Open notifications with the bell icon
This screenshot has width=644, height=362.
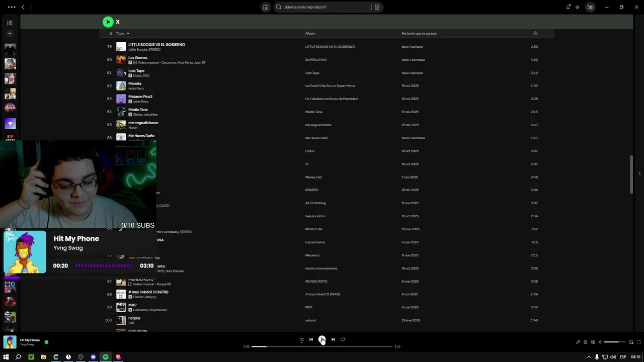(568, 7)
